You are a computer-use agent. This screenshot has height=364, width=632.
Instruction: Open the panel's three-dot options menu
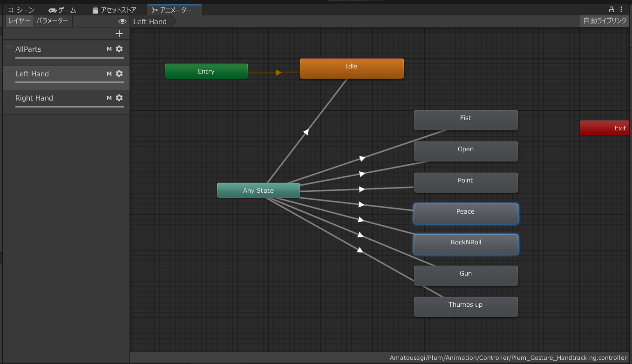[621, 9]
